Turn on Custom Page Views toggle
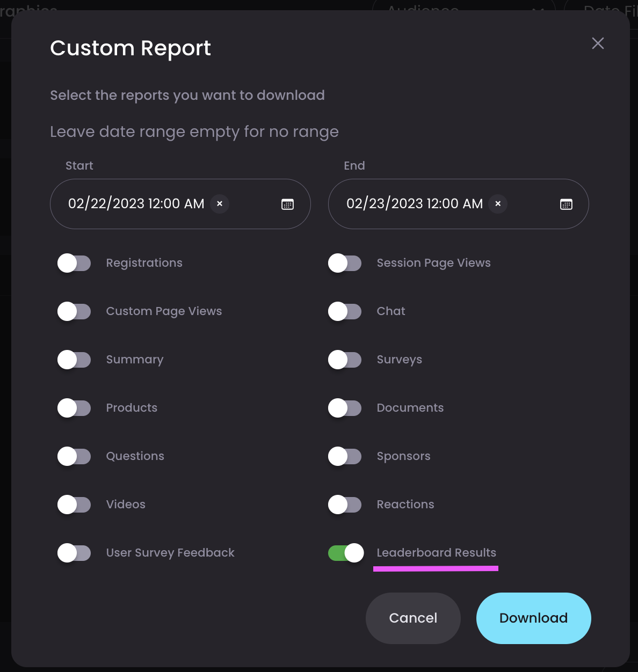This screenshot has height=672, width=638. pos(74,311)
